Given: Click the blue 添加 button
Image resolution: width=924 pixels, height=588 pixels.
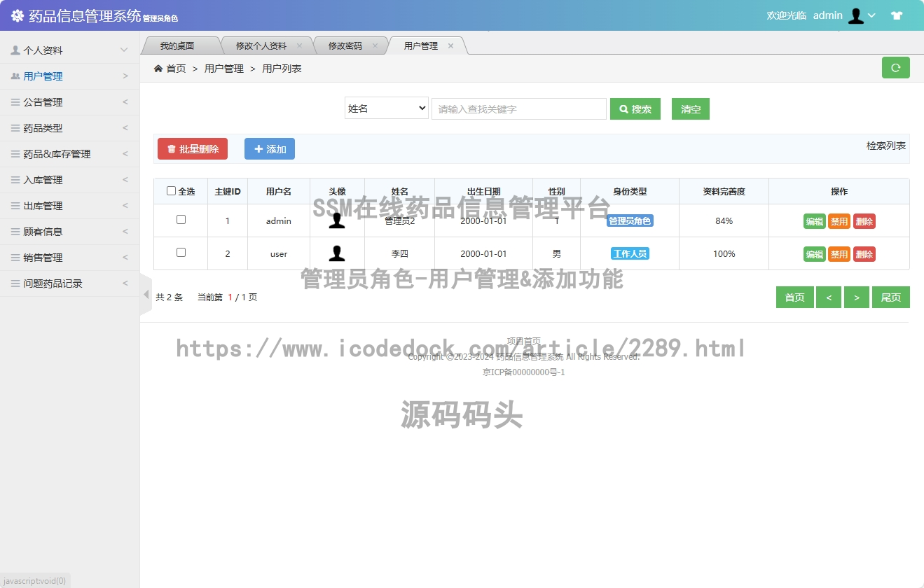Looking at the screenshot, I should pyautogui.click(x=270, y=148).
